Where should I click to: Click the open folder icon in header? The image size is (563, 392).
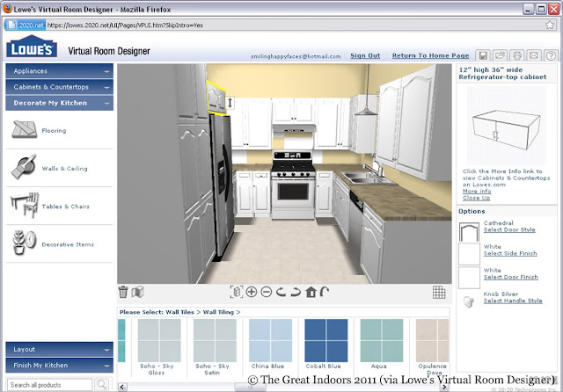tap(500, 55)
